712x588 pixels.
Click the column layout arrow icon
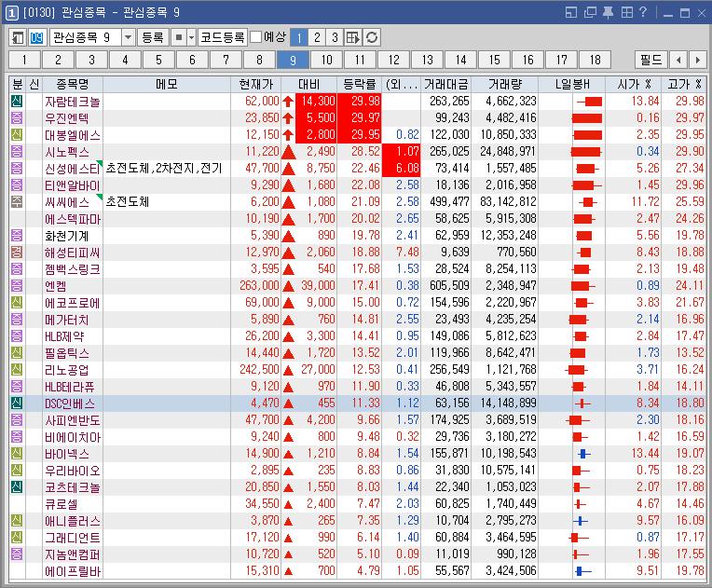tap(353, 37)
